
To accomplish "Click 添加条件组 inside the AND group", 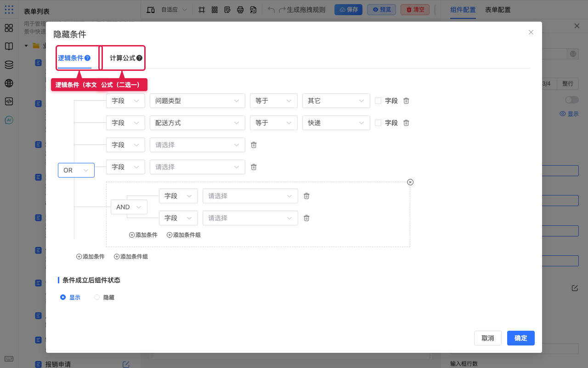I will pos(184,235).
